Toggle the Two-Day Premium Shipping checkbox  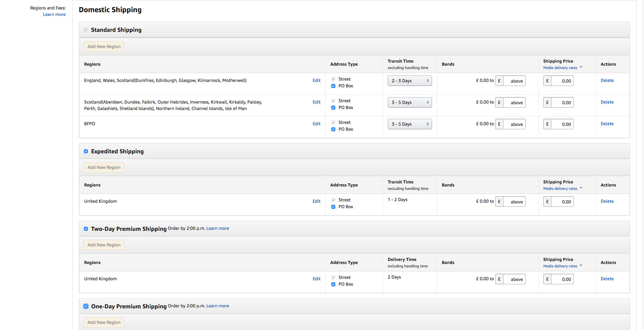(x=86, y=229)
